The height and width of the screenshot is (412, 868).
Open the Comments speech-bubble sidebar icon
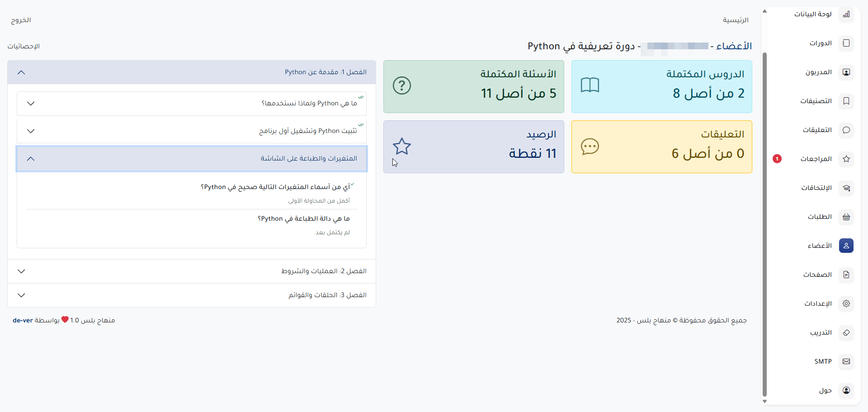(x=846, y=130)
